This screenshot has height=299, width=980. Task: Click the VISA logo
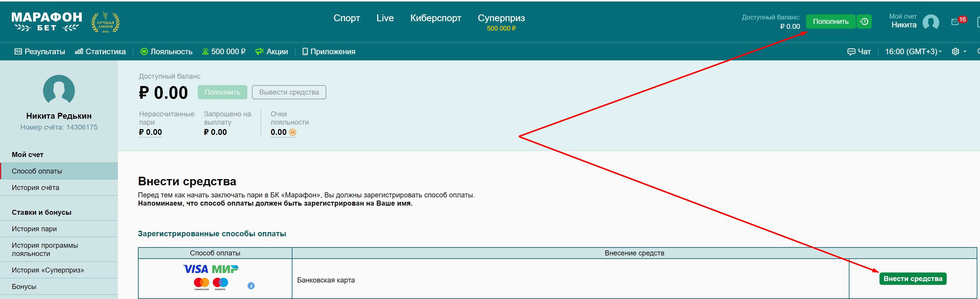click(x=195, y=269)
